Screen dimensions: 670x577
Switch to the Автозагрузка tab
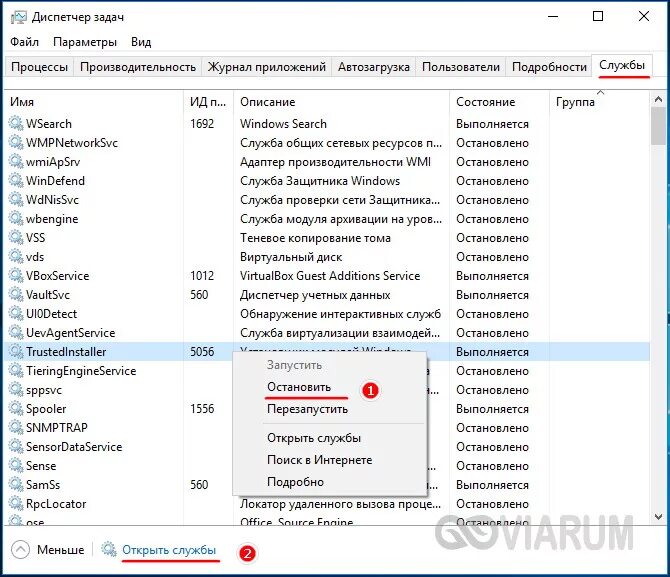point(373,67)
